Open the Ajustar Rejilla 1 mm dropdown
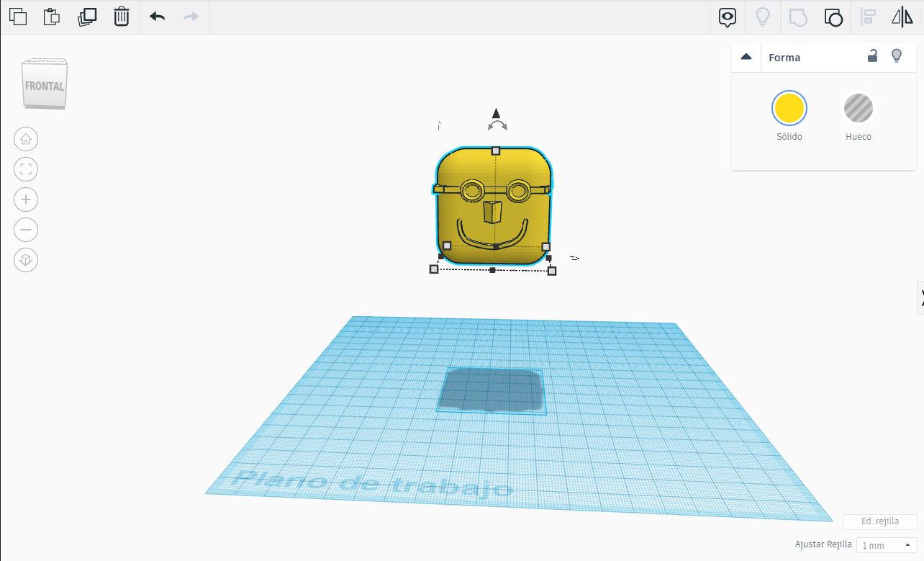 887,545
